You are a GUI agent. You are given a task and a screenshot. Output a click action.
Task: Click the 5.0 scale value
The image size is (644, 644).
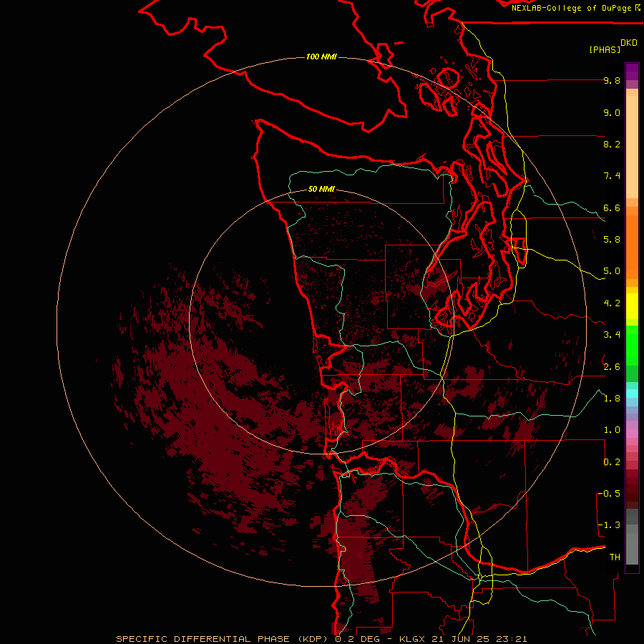[x=612, y=271]
